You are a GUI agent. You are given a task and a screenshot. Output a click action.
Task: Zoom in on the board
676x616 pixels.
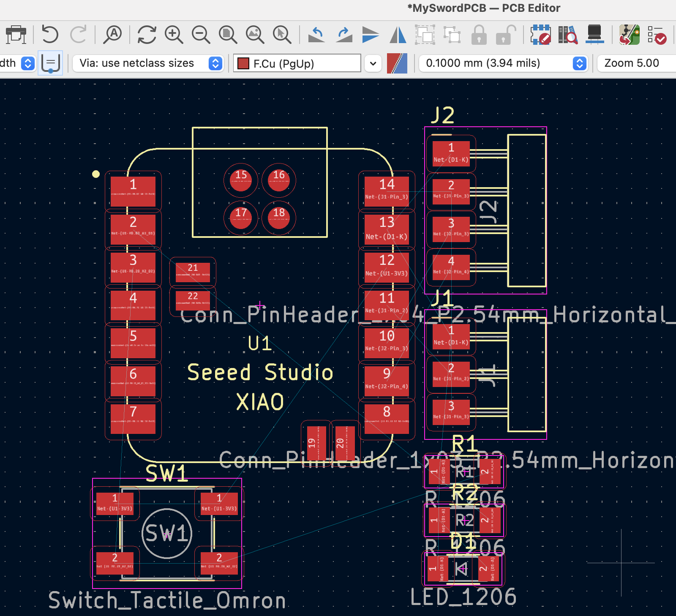174,35
